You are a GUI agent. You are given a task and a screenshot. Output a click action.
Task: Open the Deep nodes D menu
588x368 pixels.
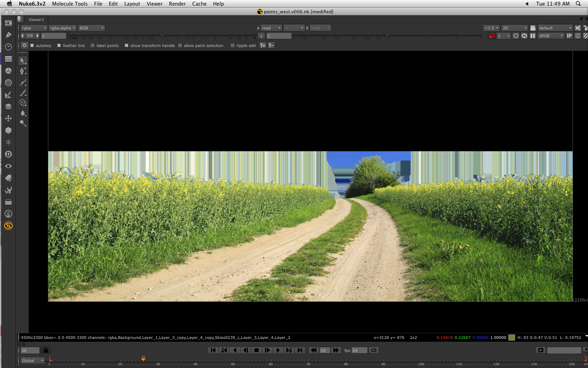click(x=8, y=154)
